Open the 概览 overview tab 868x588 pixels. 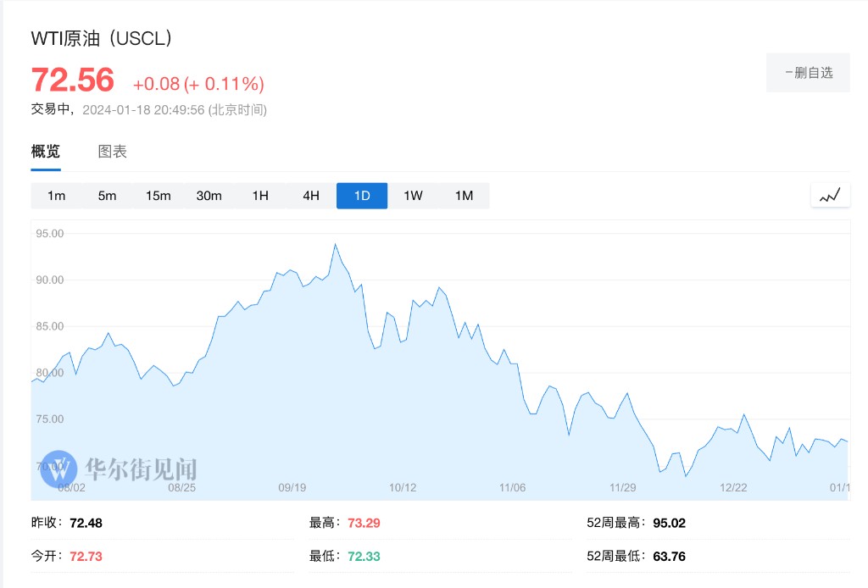coord(46,153)
